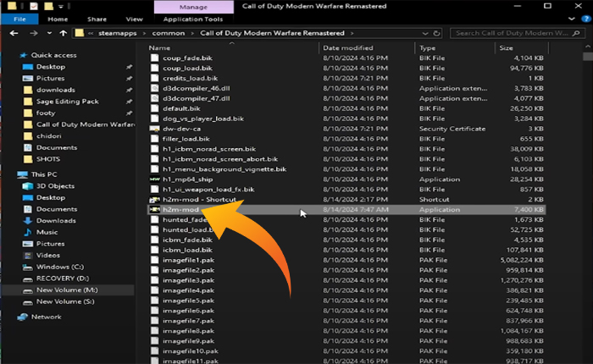Click the vertical scrollbar thumb
Screen dimensions: 593x364
pos(588,57)
